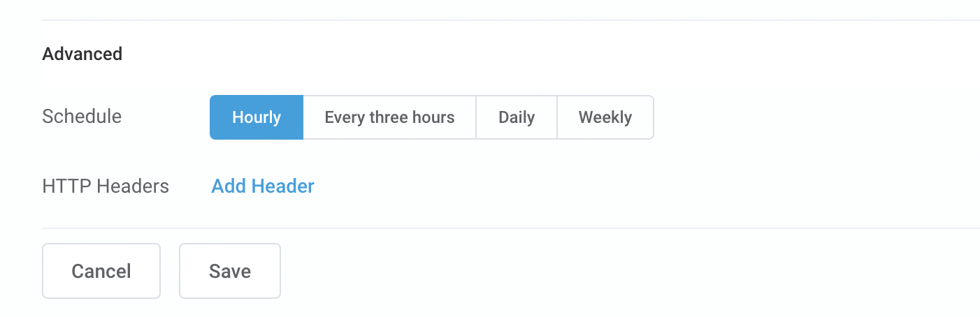
Task: Set the schedule to Daily
Action: [517, 117]
